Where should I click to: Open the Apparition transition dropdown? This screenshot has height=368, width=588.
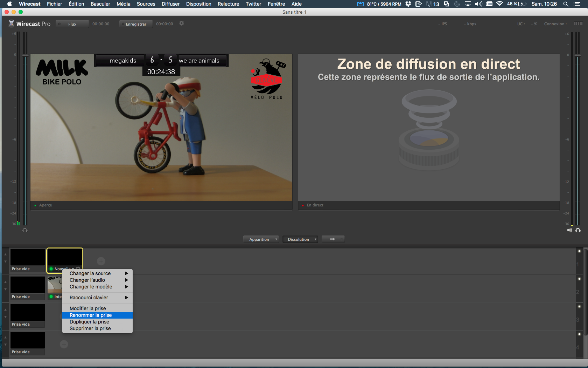click(x=261, y=239)
